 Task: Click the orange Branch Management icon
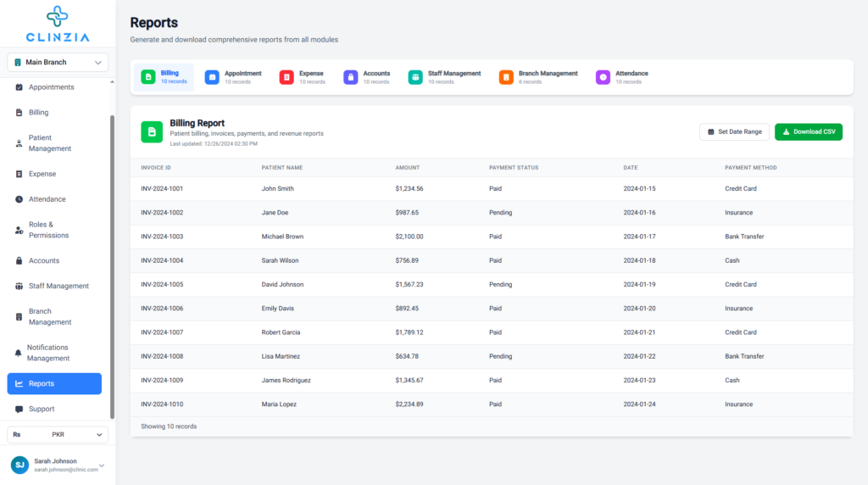(506, 77)
